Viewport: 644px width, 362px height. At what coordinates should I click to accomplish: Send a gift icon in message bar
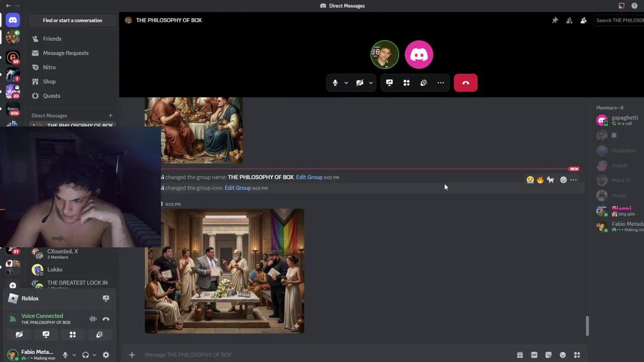(520, 355)
